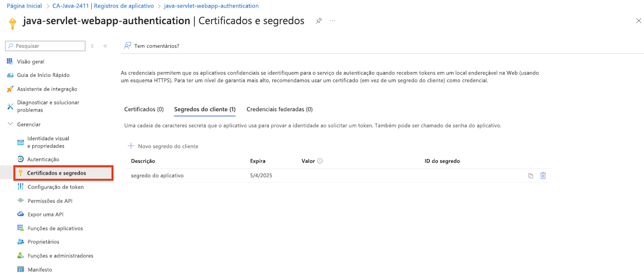644x275 pixels.
Task: Click the Descrição column header
Action: [143, 161]
